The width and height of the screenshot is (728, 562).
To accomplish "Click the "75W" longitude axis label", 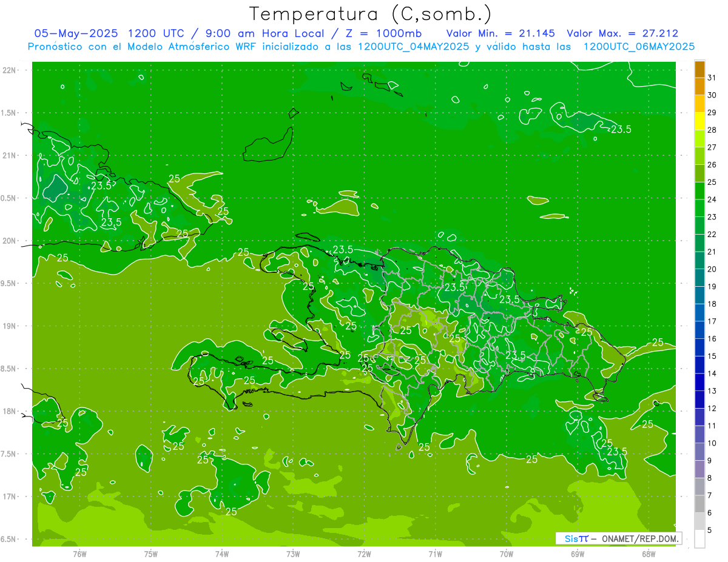I will pyautogui.click(x=151, y=554).
